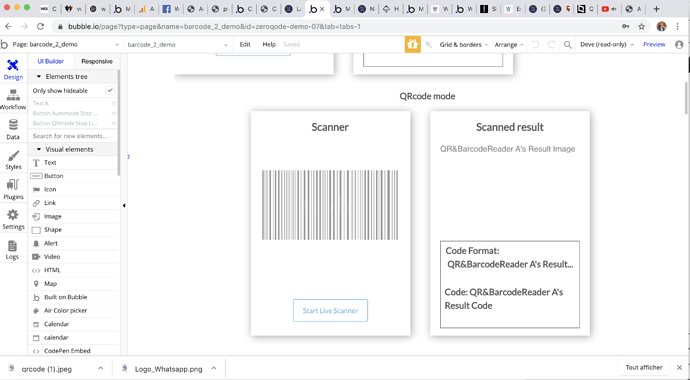Click the search magnifier icon in toolbar

568,44
